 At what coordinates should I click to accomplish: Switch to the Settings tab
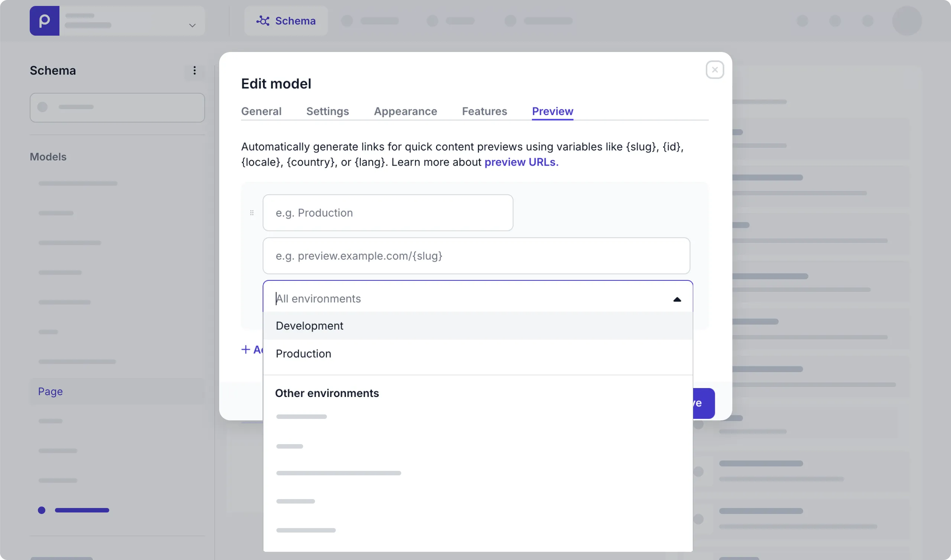(x=328, y=111)
